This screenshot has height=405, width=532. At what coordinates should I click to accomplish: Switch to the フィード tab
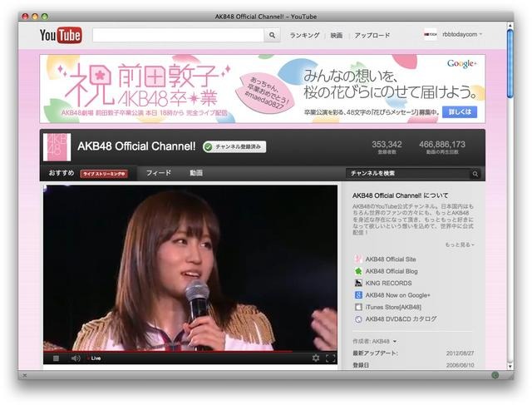click(x=159, y=173)
